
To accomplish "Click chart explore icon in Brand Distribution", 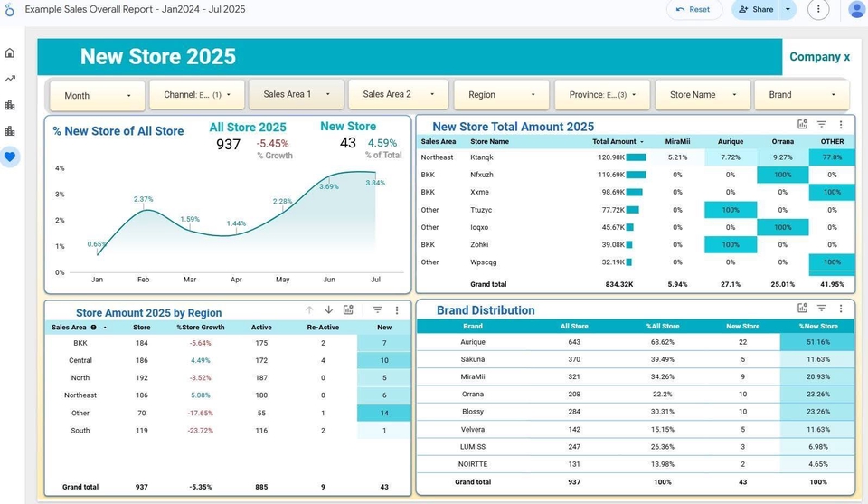I will [x=802, y=308].
